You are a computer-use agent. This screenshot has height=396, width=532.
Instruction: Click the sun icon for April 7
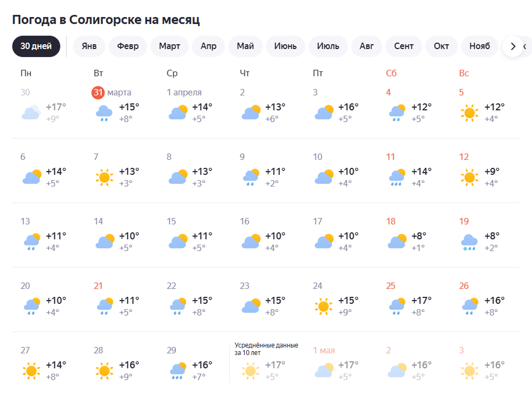104,176
